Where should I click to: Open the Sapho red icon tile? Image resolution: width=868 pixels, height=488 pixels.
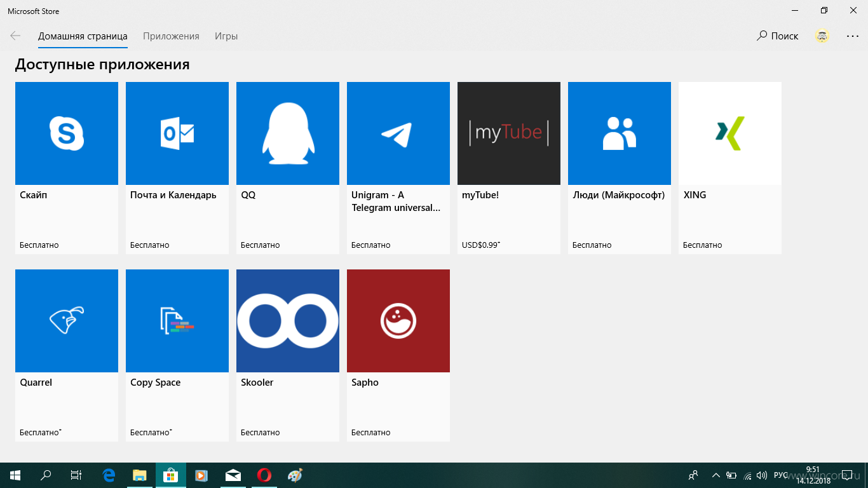[398, 321]
